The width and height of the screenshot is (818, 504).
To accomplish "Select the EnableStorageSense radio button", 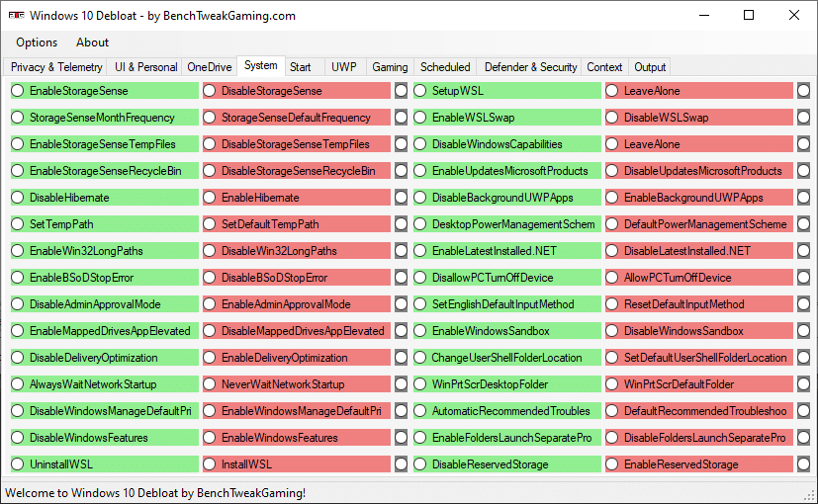I will pos(104,91).
